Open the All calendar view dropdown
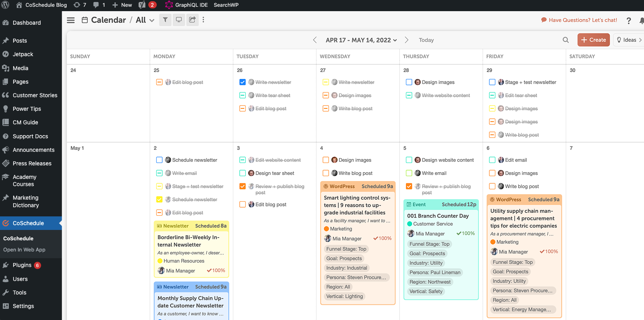 pyautogui.click(x=145, y=20)
